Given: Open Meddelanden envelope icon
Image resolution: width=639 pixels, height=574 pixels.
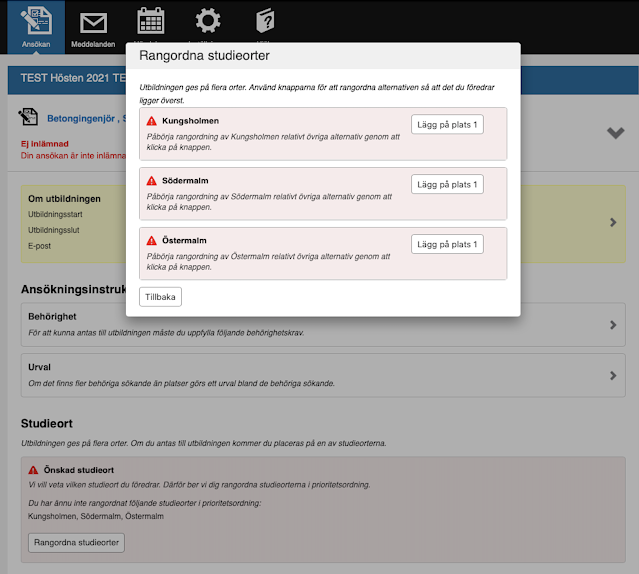Looking at the screenshot, I should pos(93,22).
